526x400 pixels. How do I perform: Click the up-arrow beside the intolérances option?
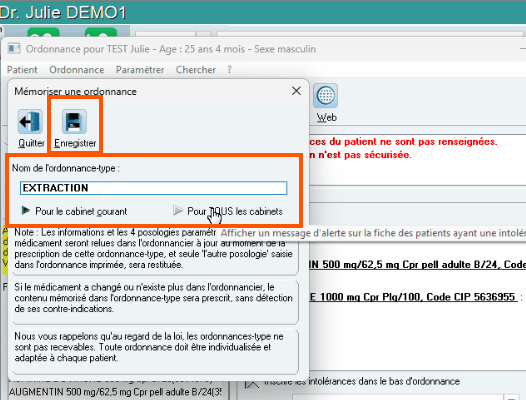coord(252,383)
